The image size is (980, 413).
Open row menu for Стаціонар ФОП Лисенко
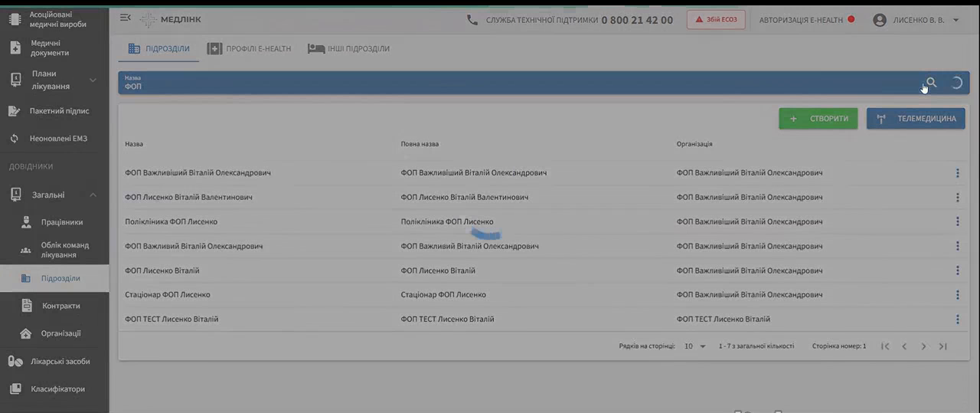click(957, 295)
